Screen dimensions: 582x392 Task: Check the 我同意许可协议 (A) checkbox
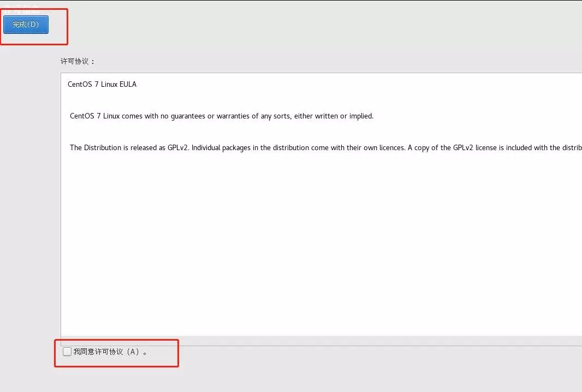coord(67,352)
